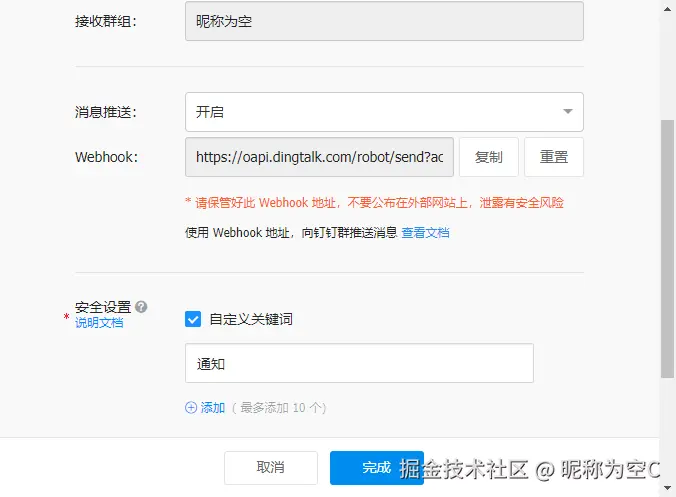The height and width of the screenshot is (497, 676).
Task: Click the red Webhook security warning text
Action: point(374,203)
